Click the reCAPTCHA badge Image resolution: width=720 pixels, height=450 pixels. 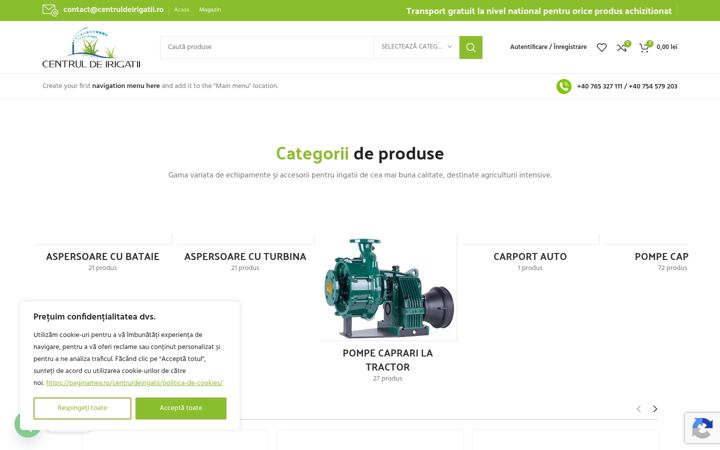[x=702, y=429]
